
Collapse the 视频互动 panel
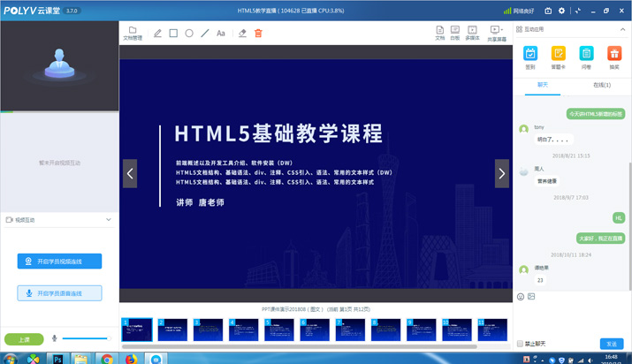(109, 220)
